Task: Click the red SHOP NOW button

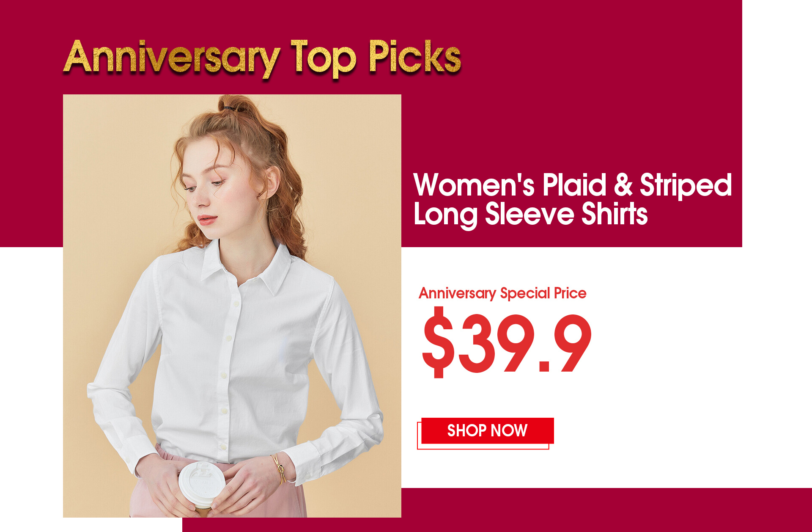Action: 487,431
